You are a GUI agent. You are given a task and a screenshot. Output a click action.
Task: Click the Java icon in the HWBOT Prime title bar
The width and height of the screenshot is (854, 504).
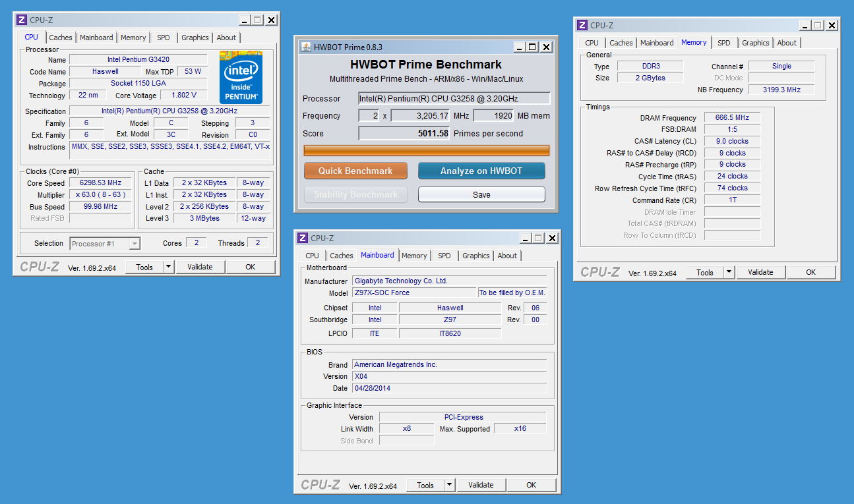pyautogui.click(x=306, y=47)
